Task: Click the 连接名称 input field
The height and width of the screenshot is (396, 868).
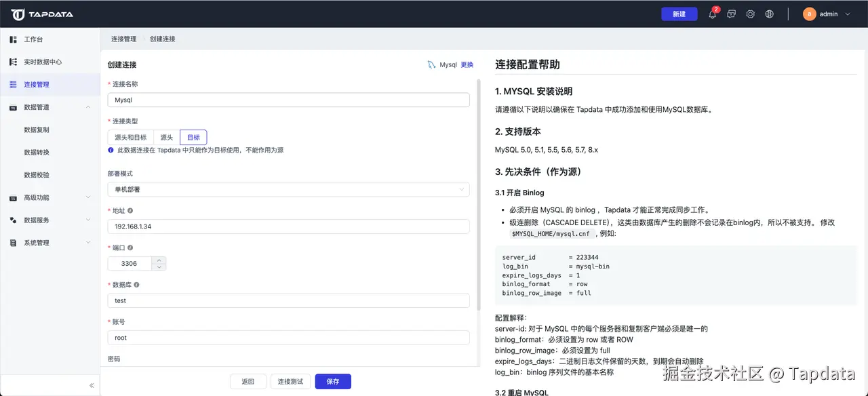Action: click(x=288, y=100)
